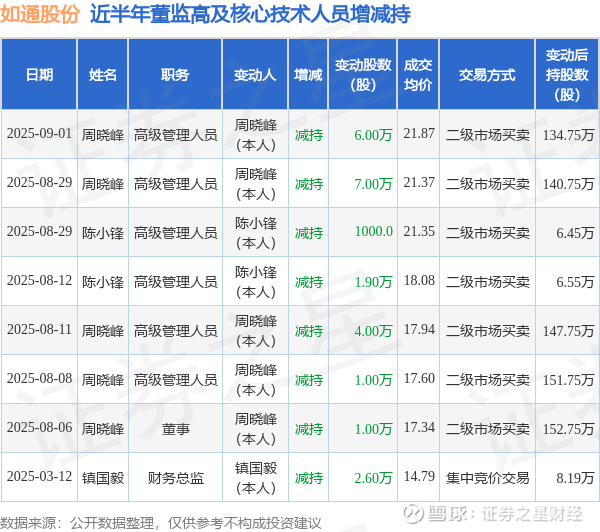Click the average price 17.60

click(x=419, y=379)
